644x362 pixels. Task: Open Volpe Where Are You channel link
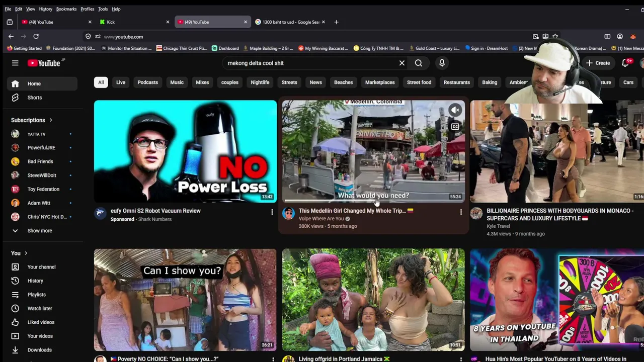[x=321, y=219]
